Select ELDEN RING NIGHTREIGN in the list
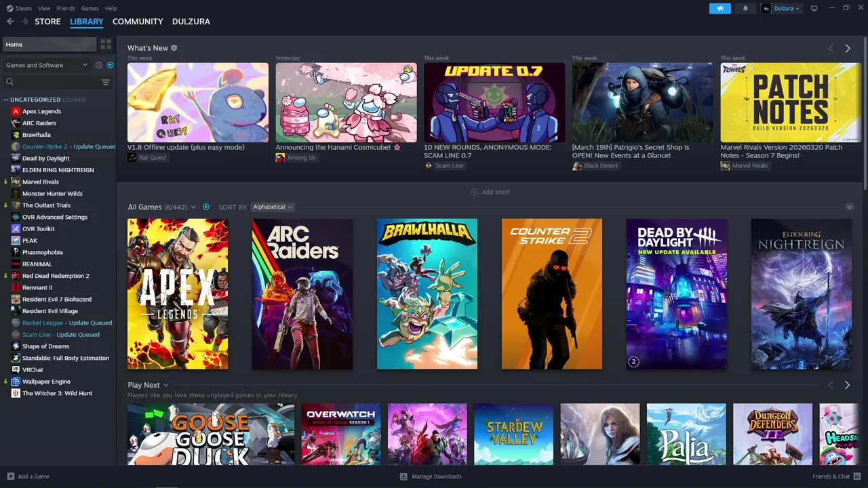The height and width of the screenshot is (488, 868). pos(58,170)
